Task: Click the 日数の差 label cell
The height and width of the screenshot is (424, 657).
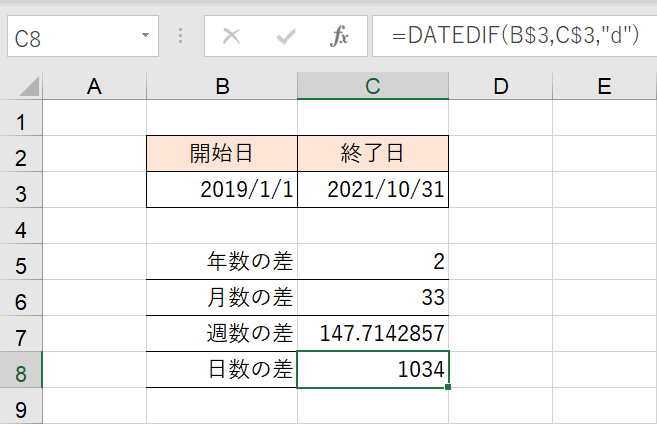Action: [x=222, y=370]
